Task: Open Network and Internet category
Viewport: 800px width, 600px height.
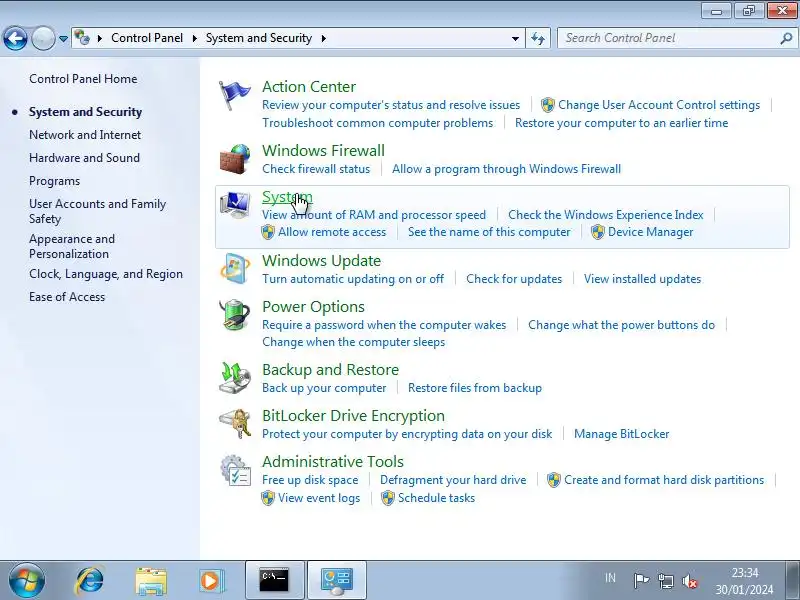Action: [x=85, y=135]
